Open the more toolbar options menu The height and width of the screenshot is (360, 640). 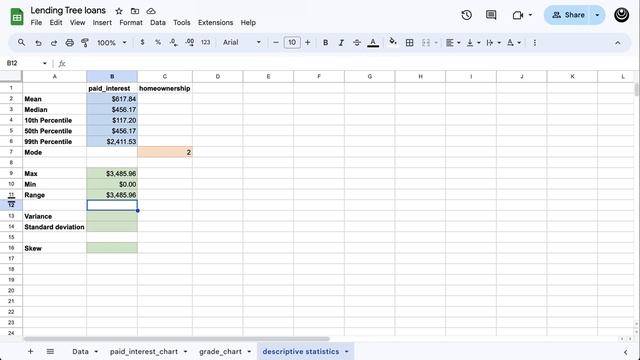(x=535, y=42)
